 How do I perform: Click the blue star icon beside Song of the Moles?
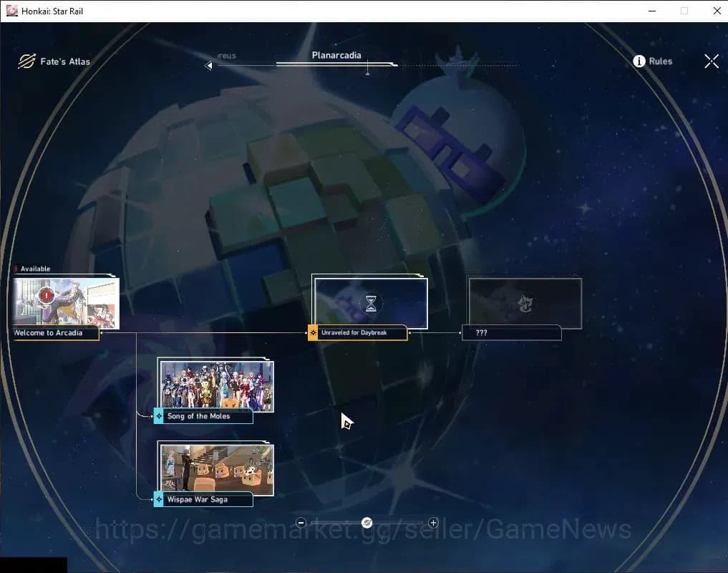(x=158, y=416)
